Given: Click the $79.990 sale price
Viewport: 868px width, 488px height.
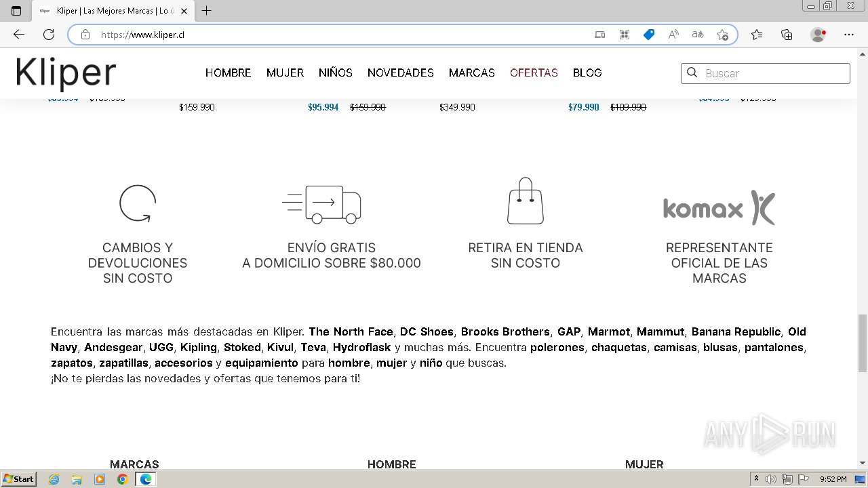Looking at the screenshot, I should pyautogui.click(x=583, y=107).
